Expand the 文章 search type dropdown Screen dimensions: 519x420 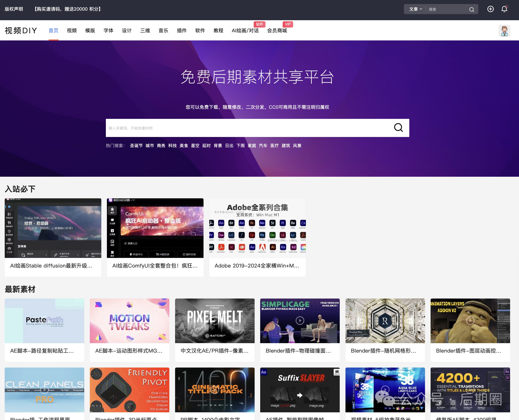coord(415,9)
